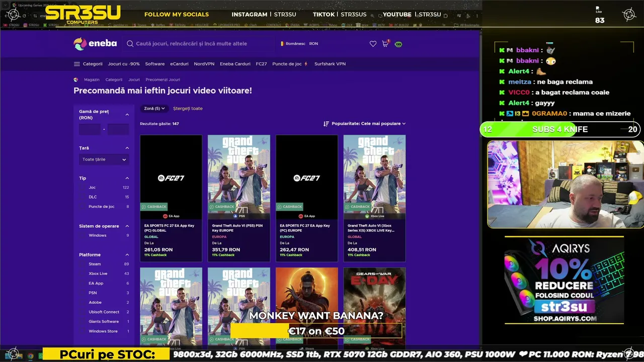Focus the maximum price input field
Image resolution: width=644 pixels, height=362 pixels.
click(118, 129)
